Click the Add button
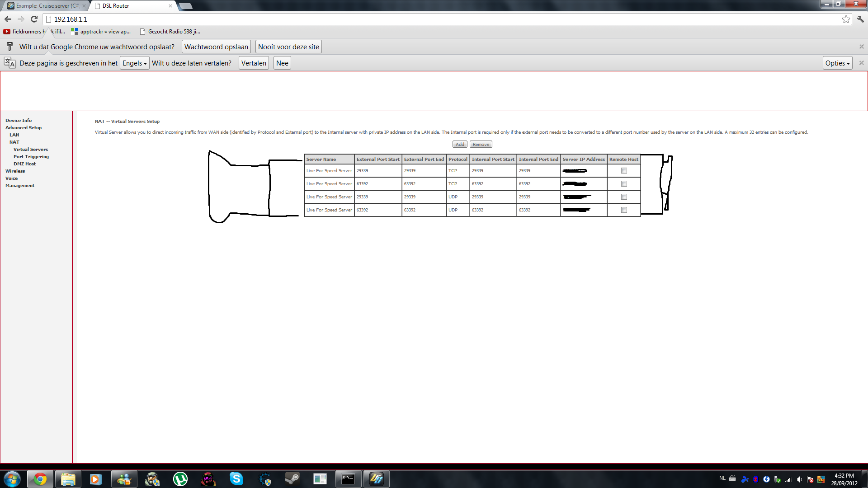868x488 pixels. pos(460,145)
